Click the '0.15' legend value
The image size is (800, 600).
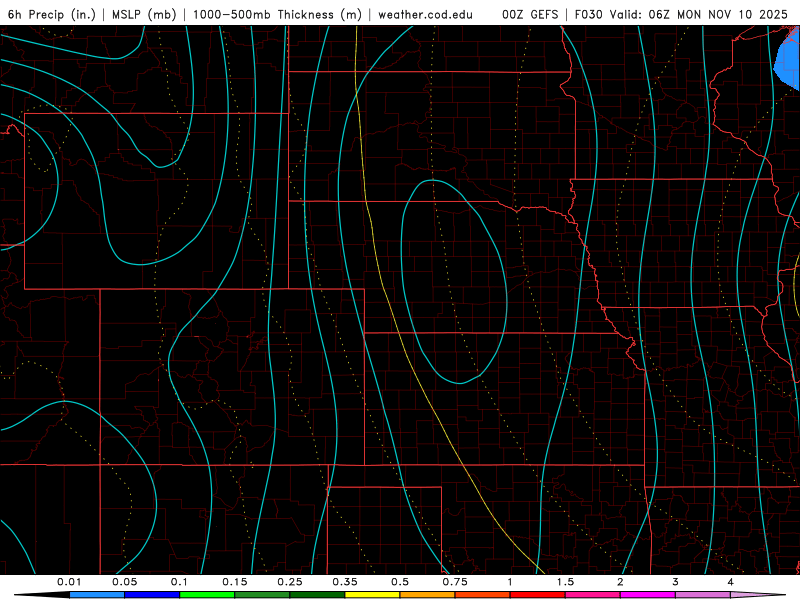click(235, 582)
